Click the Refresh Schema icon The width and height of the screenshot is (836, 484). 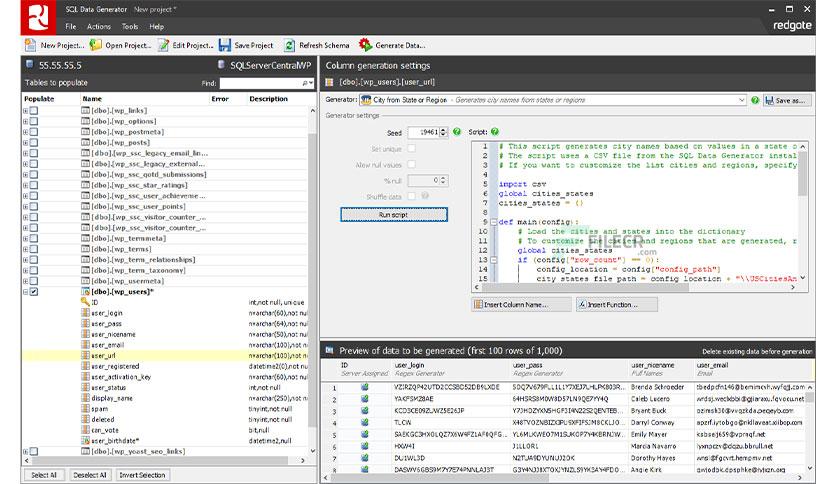[290, 45]
